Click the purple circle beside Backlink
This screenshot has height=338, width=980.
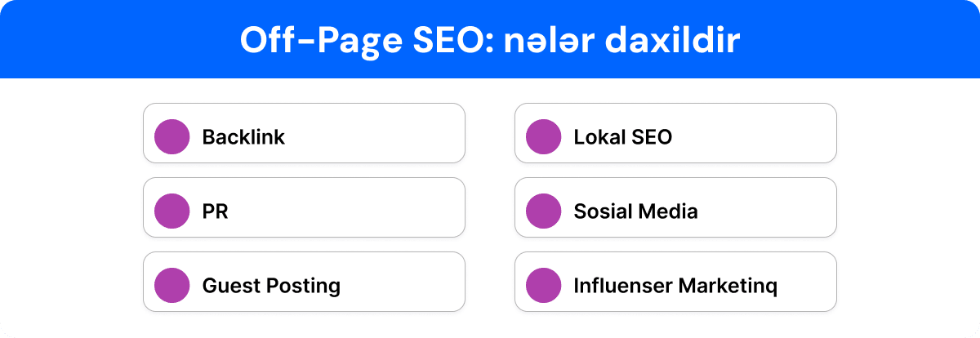[x=171, y=137]
